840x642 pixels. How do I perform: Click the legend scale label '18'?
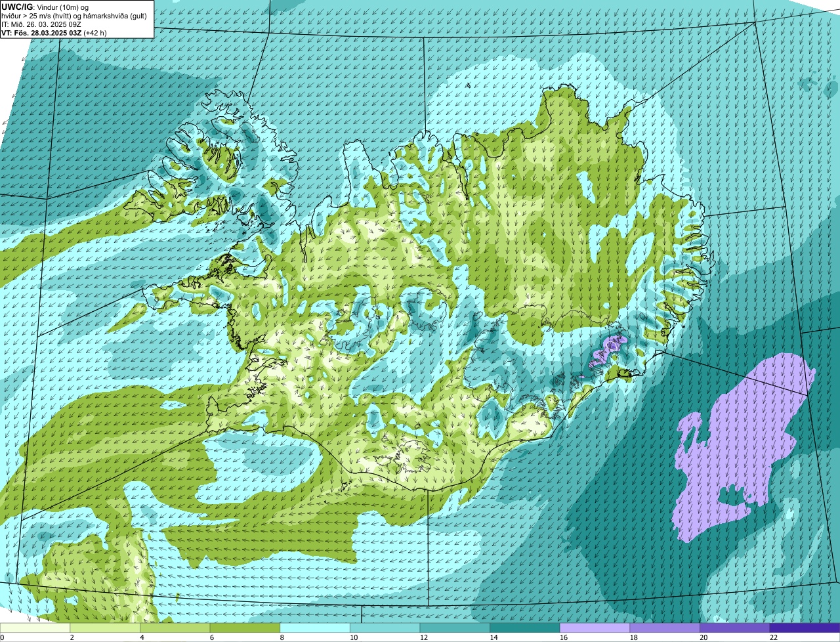(x=633, y=637)
